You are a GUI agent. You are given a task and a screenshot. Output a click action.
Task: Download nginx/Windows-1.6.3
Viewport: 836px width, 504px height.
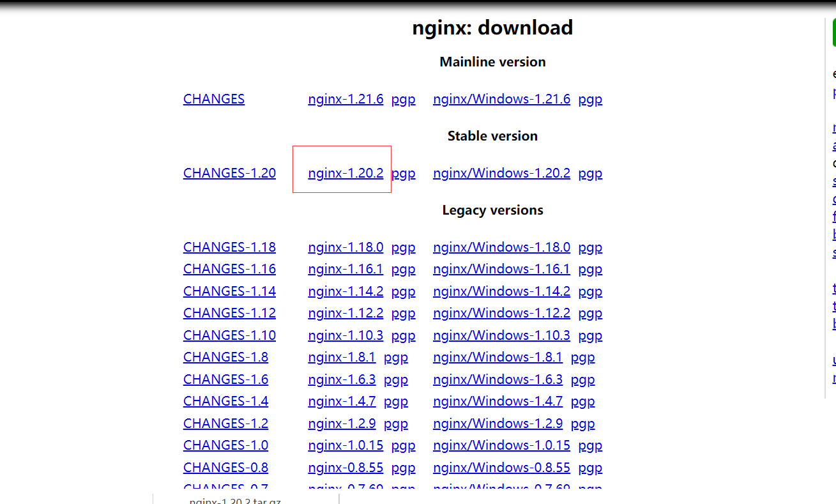coord(498,379)
